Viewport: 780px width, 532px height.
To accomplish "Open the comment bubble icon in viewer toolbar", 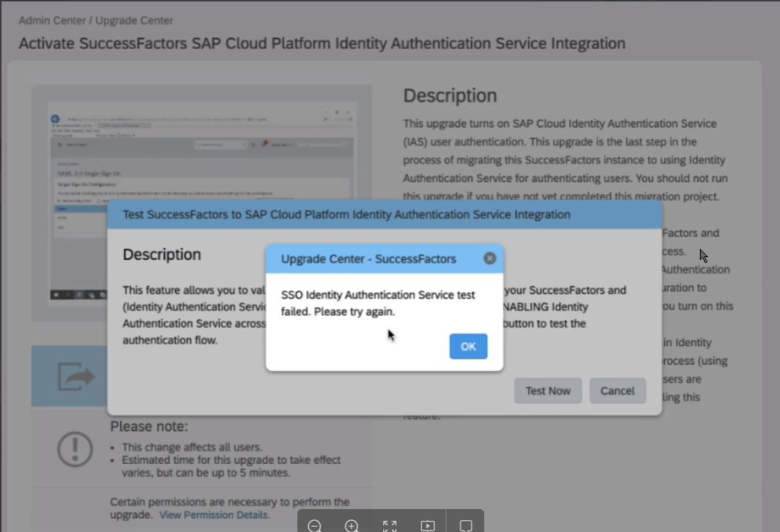I will pyautogui.click(x=466, y=525).
